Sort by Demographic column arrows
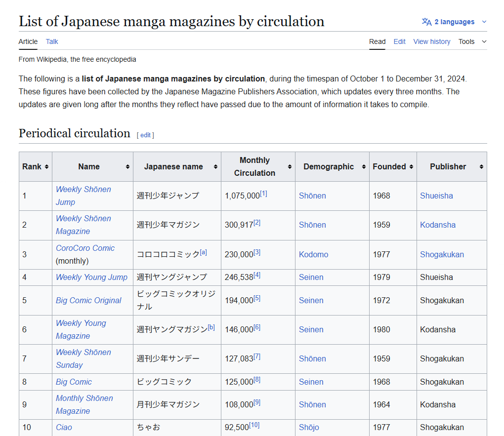The width and height of the screenshot is (504, 436). click(364, 167)
